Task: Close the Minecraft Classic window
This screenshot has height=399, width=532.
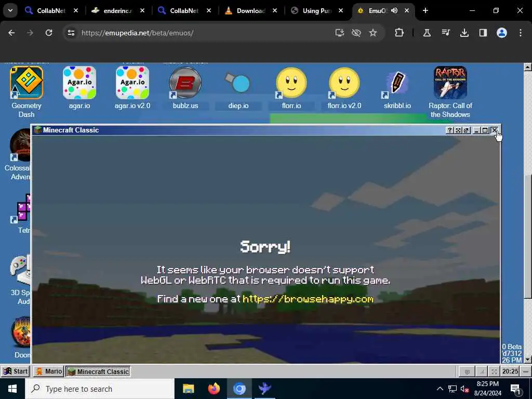Action: (495, 130)
